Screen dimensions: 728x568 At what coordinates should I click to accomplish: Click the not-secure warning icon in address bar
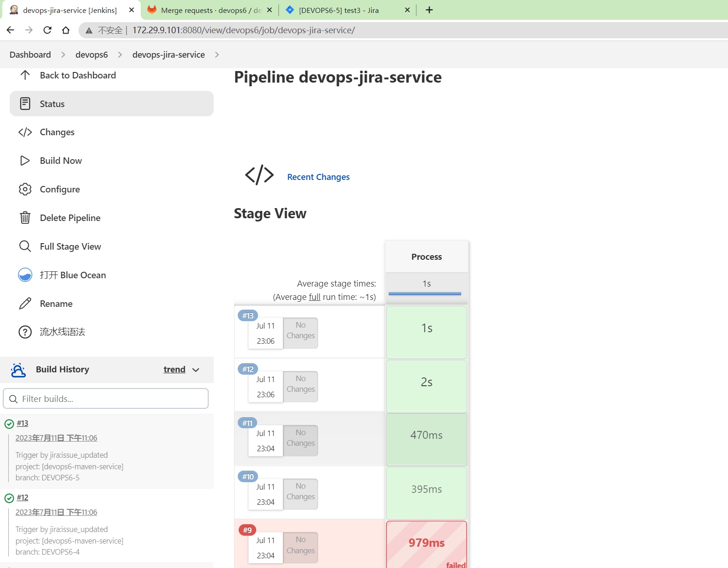[x=89, y=30]
